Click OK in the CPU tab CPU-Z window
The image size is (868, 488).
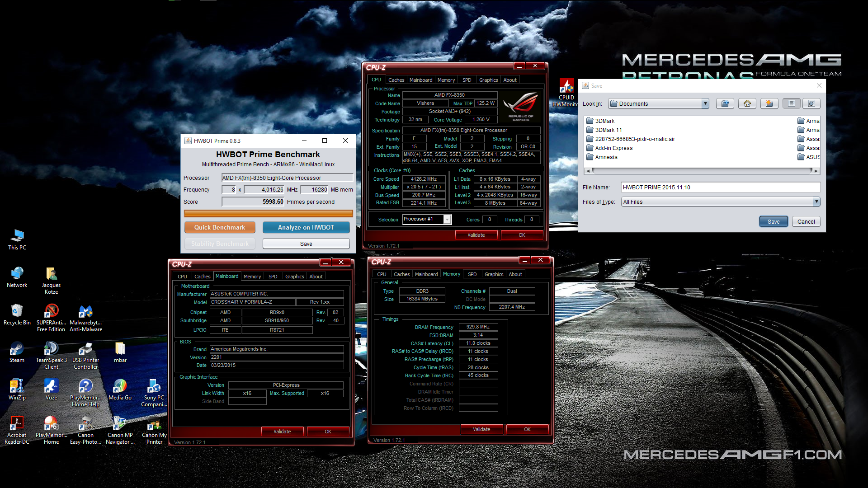tap(522, 235)
